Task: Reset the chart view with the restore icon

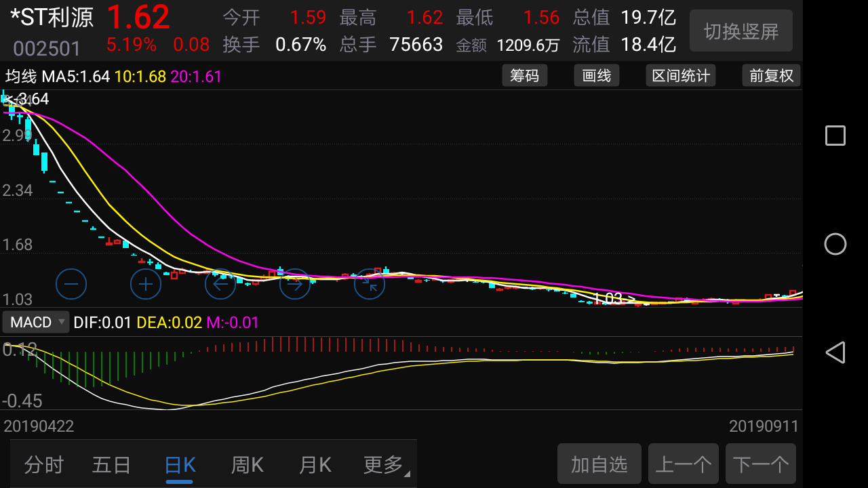Action: coord(369,284)
